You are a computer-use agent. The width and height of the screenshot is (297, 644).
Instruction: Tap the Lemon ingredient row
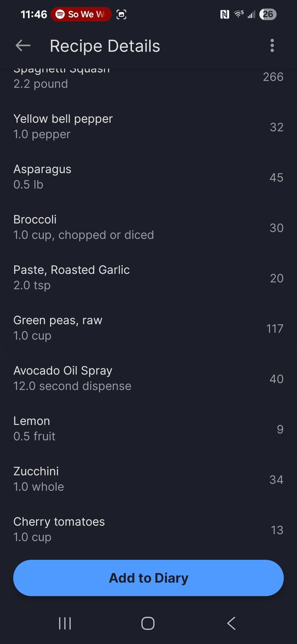pos(148,429)
